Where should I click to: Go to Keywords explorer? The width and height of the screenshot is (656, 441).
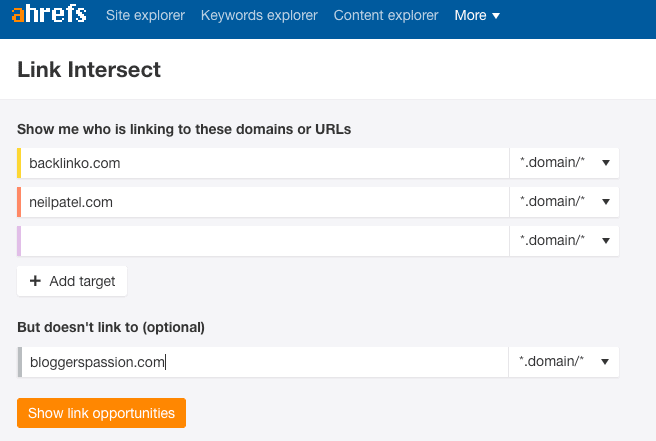tap(259, 15)
